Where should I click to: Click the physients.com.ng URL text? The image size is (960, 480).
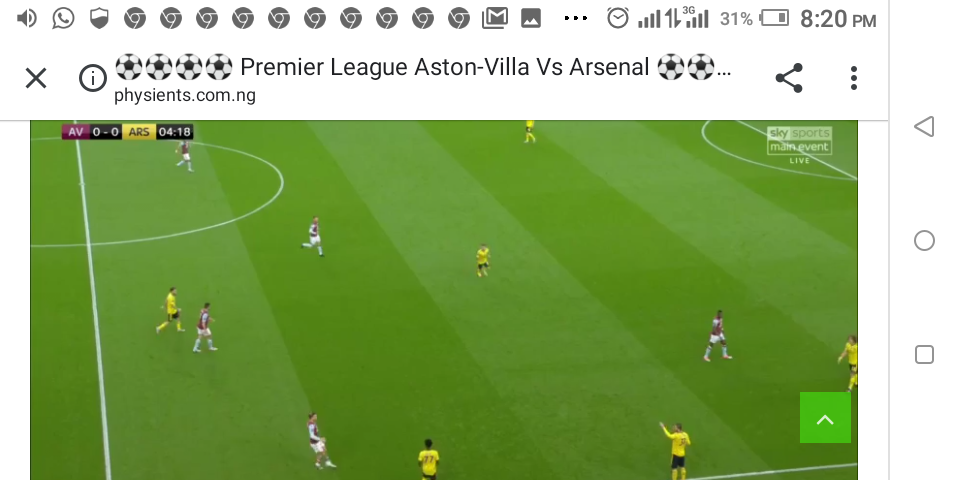pyautogui.click(x=184, y=96)
